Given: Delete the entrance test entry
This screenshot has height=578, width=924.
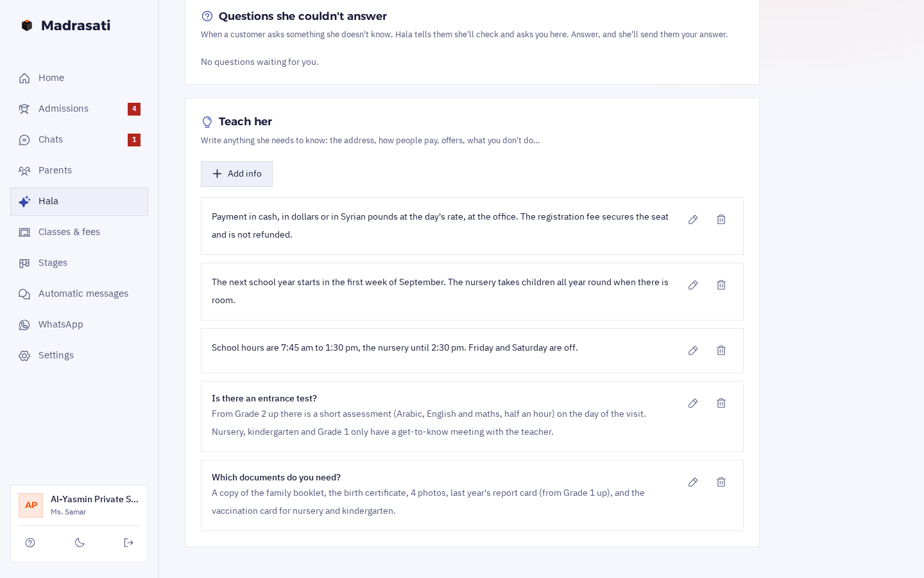Looking at the screenshot, I should click(721, 403).
